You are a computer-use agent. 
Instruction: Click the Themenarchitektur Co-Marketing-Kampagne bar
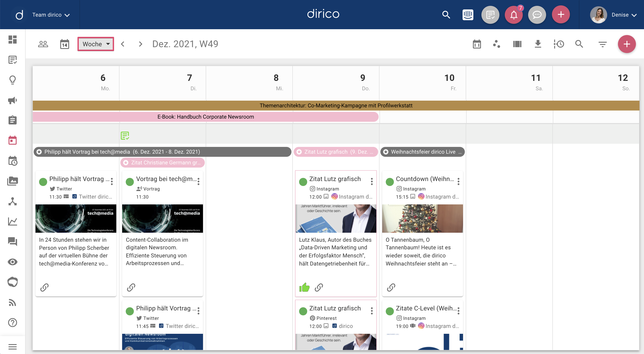point(336,106)
